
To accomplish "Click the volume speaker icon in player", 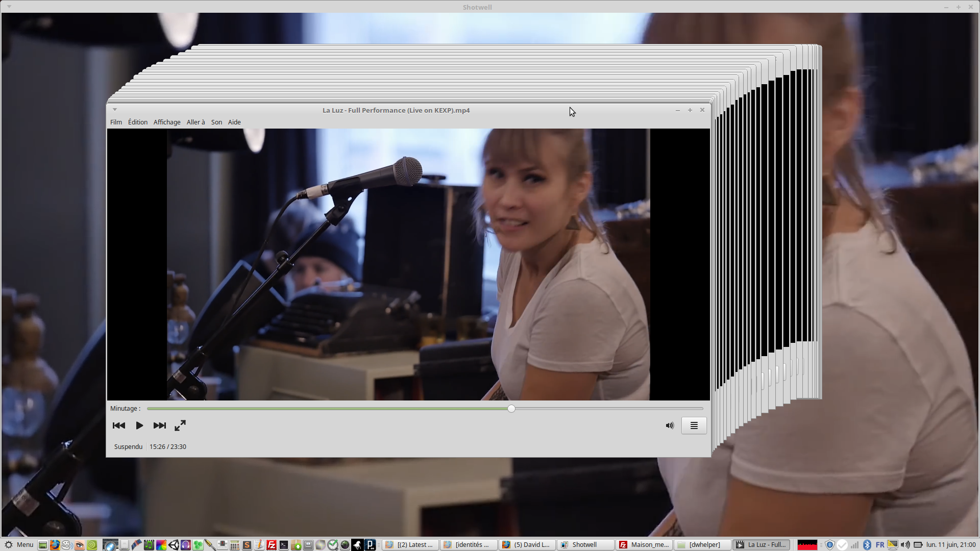I will tap(670, 425).
